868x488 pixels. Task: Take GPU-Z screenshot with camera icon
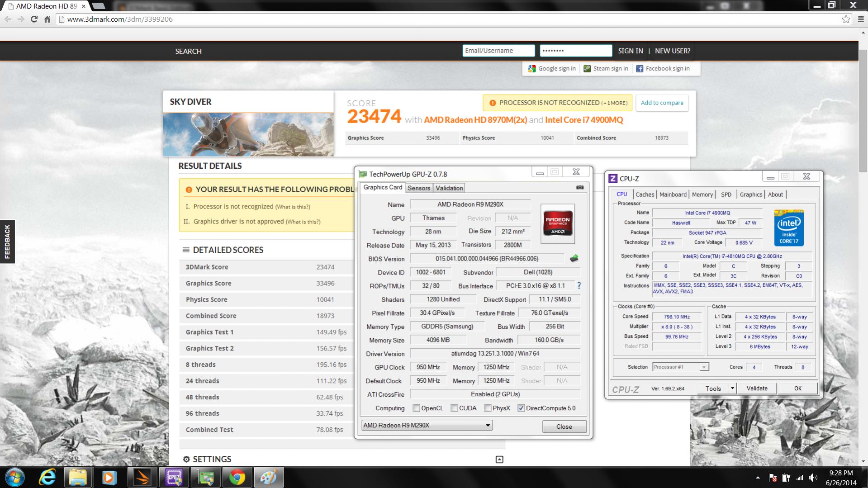click(580, 187)
